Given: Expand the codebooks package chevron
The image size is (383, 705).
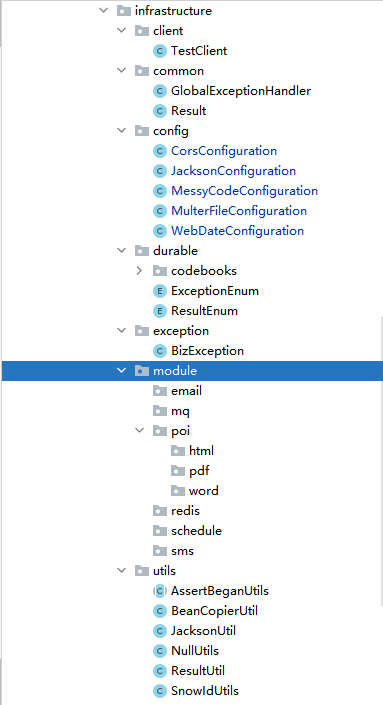Looking at the screenshot, I should point(139,271).
